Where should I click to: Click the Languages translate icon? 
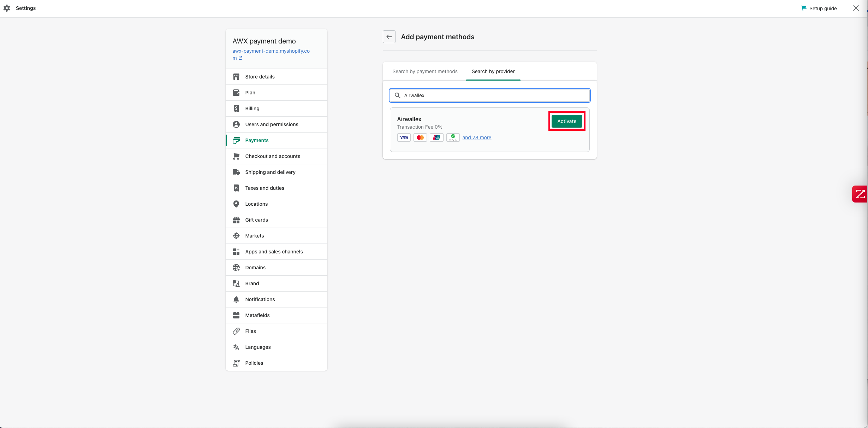click(x=236, y=347)
